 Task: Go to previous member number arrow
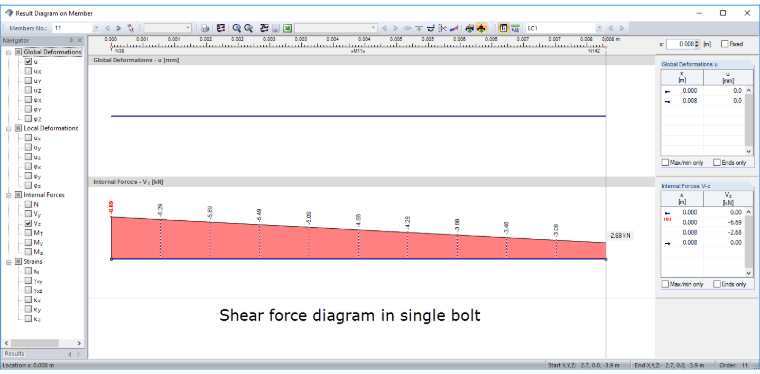108,28
